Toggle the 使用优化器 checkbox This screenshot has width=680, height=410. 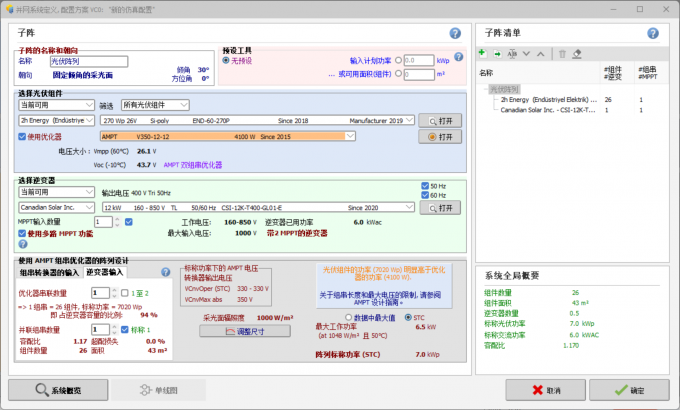23,136
